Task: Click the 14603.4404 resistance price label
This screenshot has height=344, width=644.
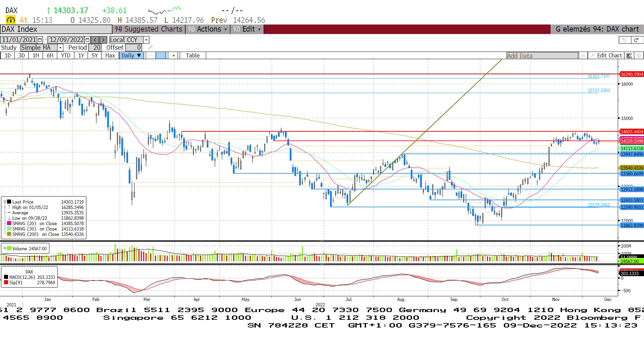Action: point(632,132)
